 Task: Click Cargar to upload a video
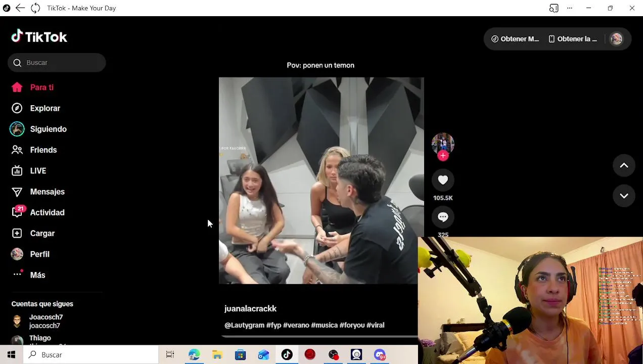click(33, 233)
